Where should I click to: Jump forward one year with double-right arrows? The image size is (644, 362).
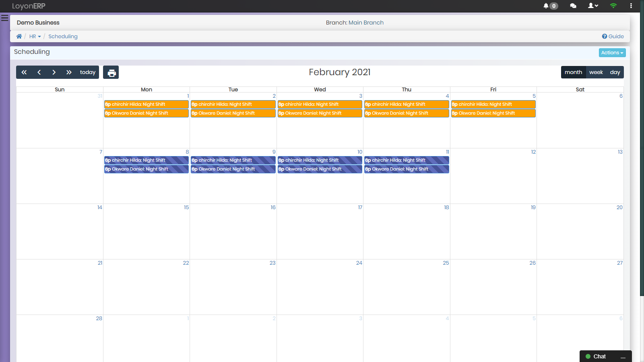point(69,72)
